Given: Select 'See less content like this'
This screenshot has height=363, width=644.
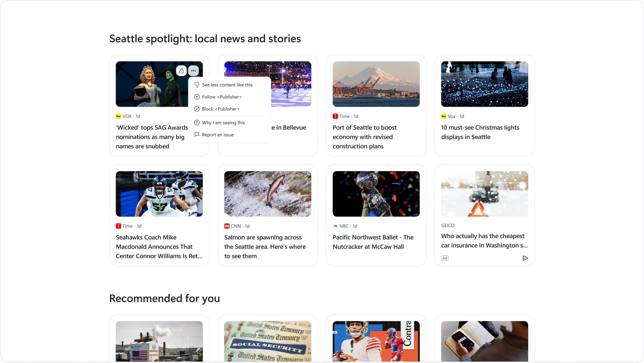Looking at the screenshot, I should pyautogui.click(x=227, y=85).
